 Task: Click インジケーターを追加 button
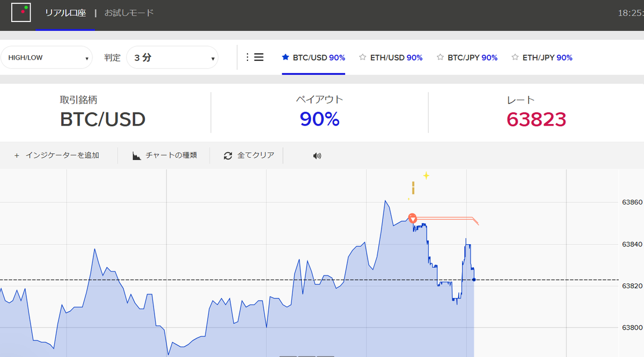coord(57,155)
